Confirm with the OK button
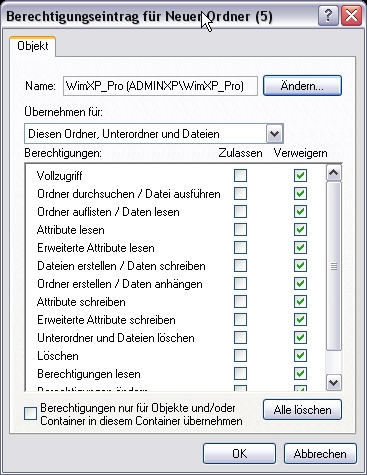The image size is (367, 475). (239, 454)
